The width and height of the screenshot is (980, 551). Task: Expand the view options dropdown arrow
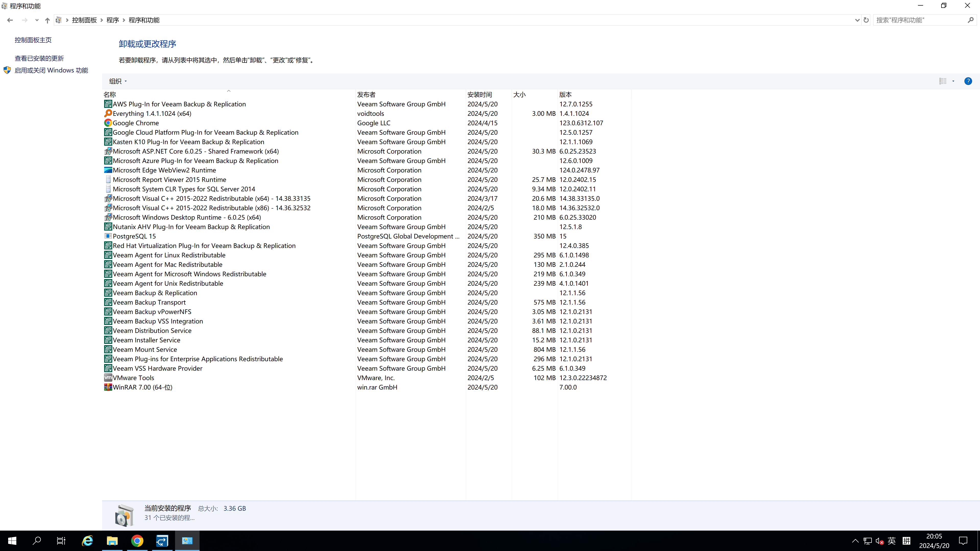point(953,81)
